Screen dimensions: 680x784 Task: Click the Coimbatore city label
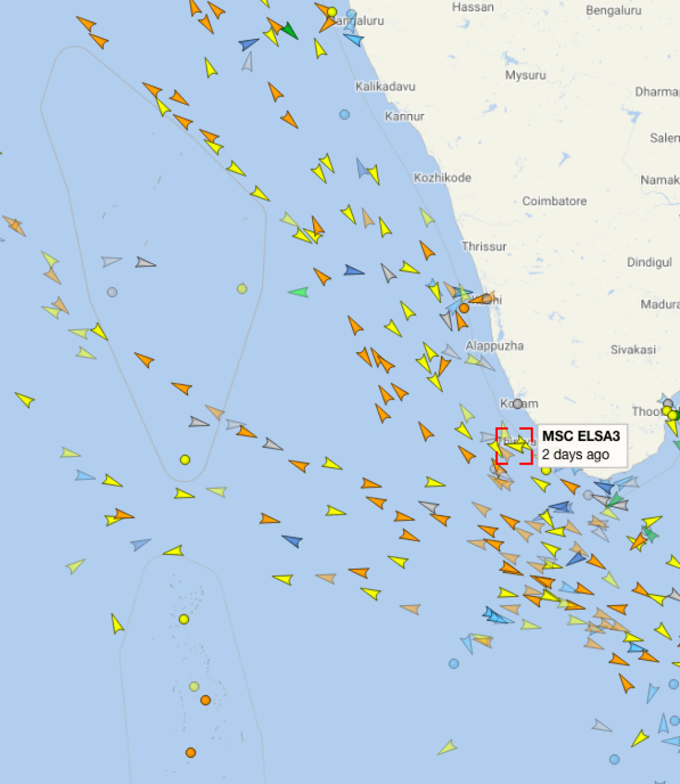[554, 201]
